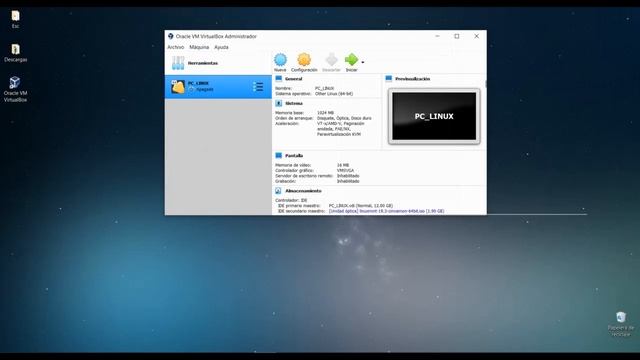Open the Ayuda menu
640x360 pixels.
tap(221, 47)
